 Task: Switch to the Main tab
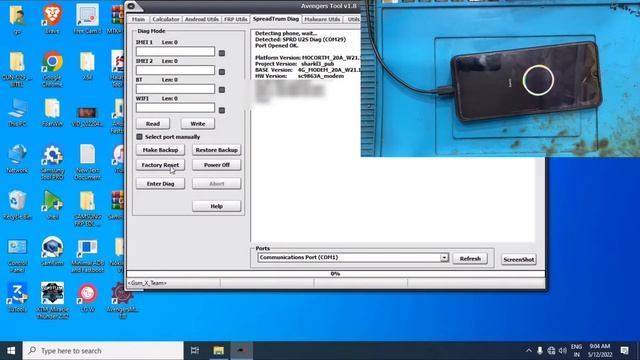click(138, 19)
